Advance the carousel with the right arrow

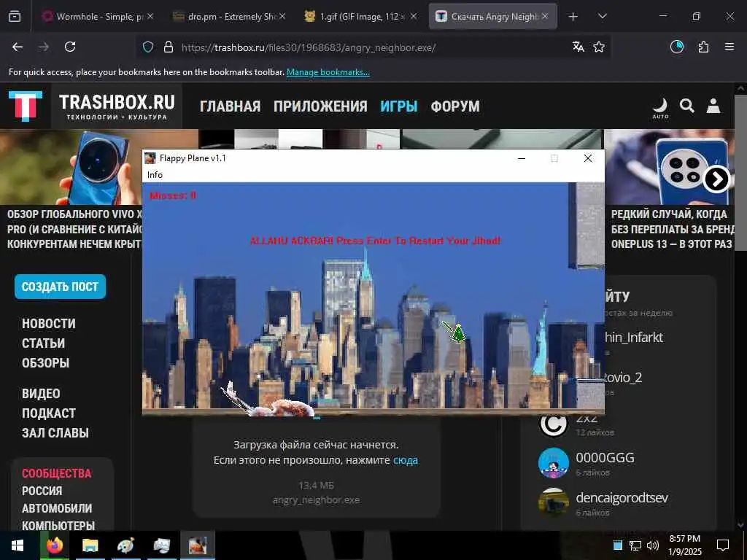[716, 179]
